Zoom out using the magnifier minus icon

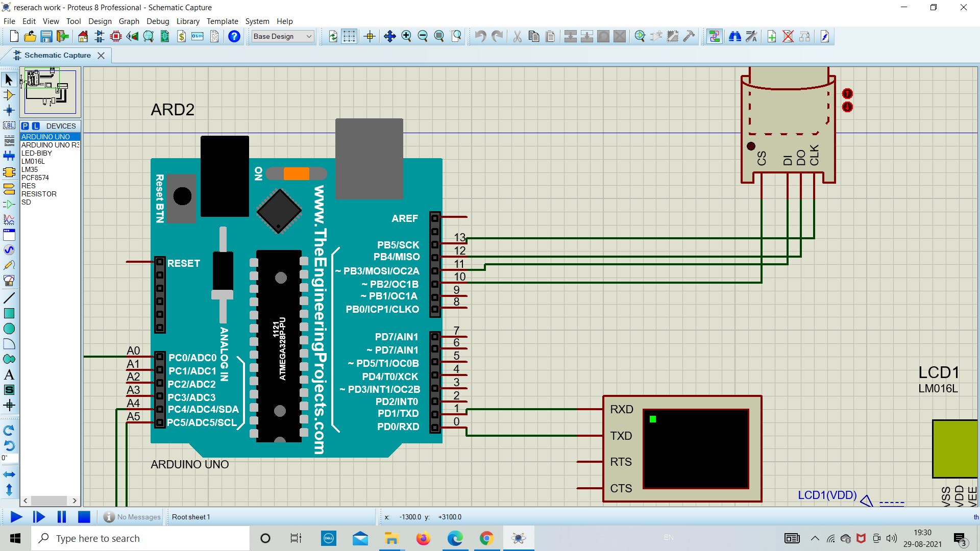pos(423,36)
